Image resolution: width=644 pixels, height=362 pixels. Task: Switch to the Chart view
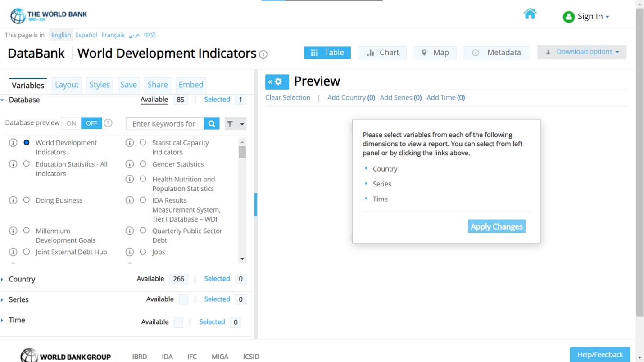point(382,53)
